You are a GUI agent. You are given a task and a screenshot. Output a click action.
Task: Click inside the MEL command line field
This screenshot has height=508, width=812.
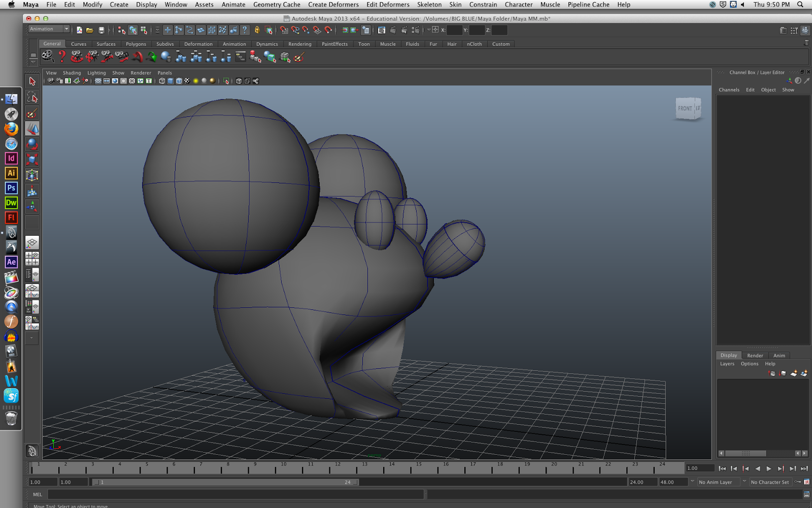203,494
